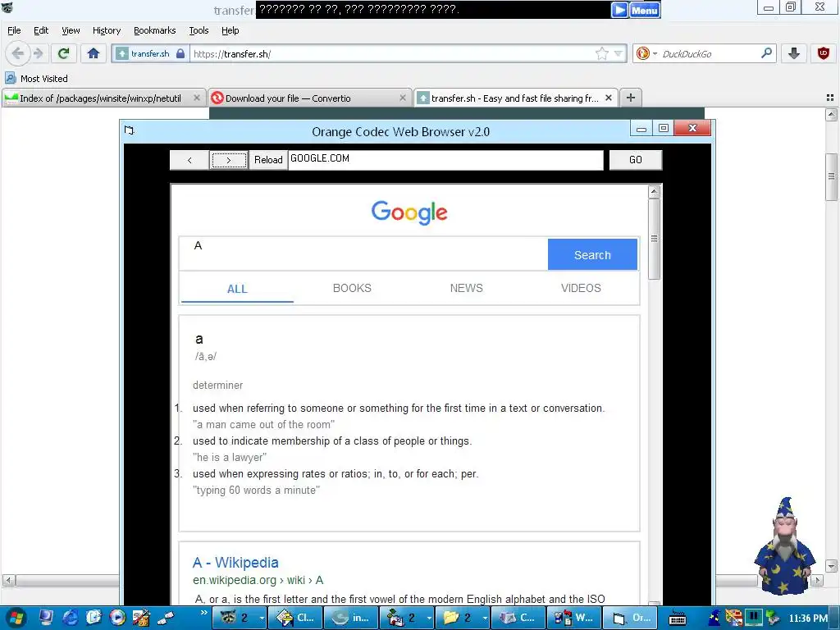
Task: Open the Most Visited bookmarks folder
Action: (x=37, y=79)
